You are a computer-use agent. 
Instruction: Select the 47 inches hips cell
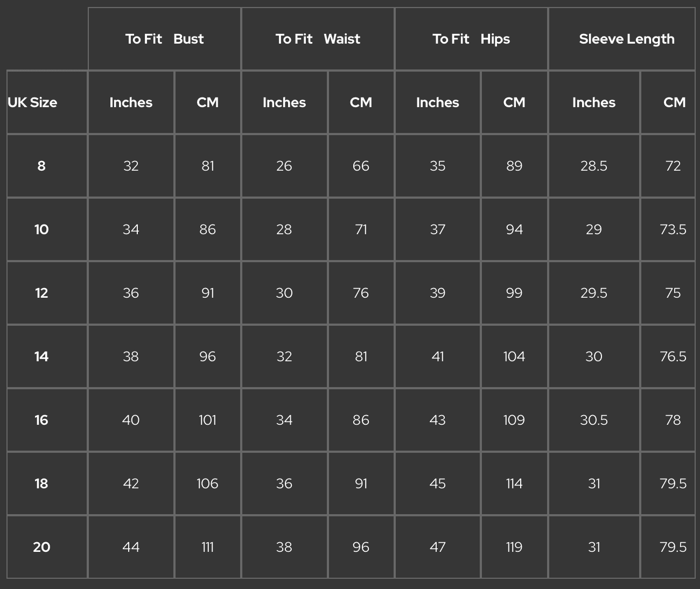pos(437,547)
